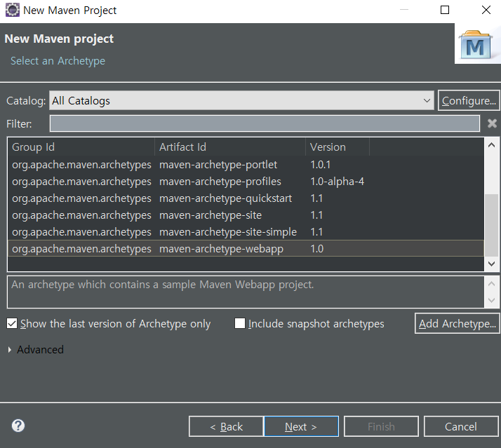This screenshot has width=501, height=448.
Task: Select the maven-archetype-site row
Action: coord(246,215)
